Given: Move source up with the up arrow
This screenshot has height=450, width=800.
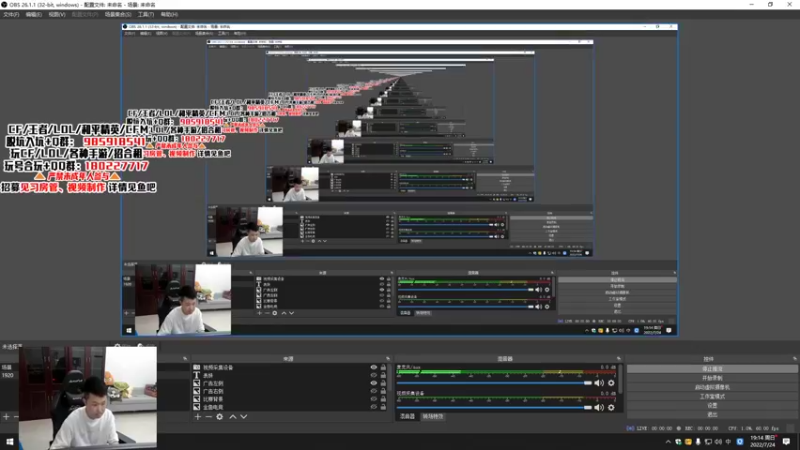Looking at the screenshot, I should point(233,416).
